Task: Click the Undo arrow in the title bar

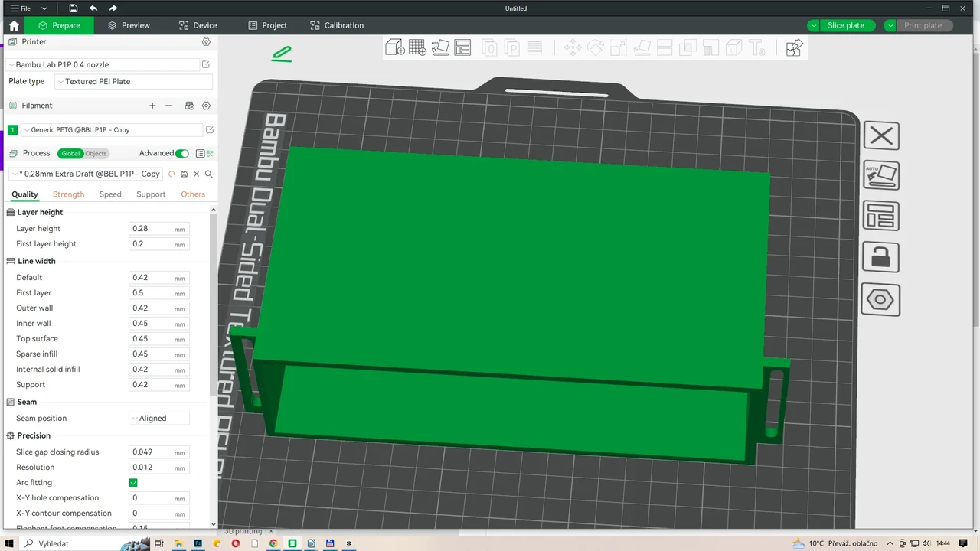Action: click(93, 8)
